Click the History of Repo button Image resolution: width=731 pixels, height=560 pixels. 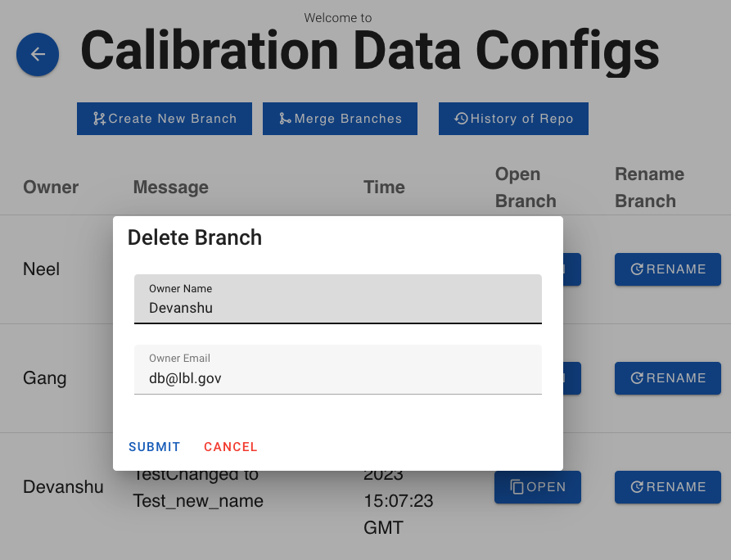513,119
